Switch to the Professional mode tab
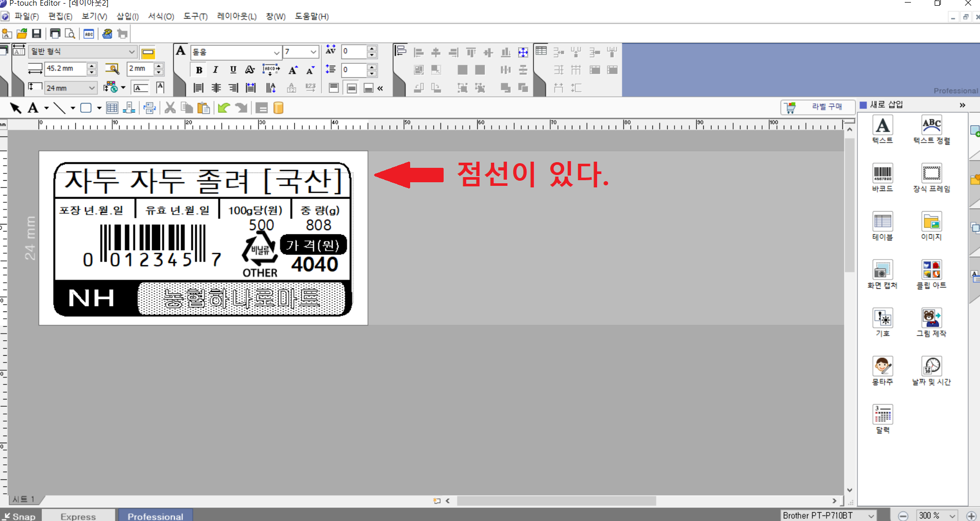The width and height of the screenshot is (980, 521). [156, 516]
